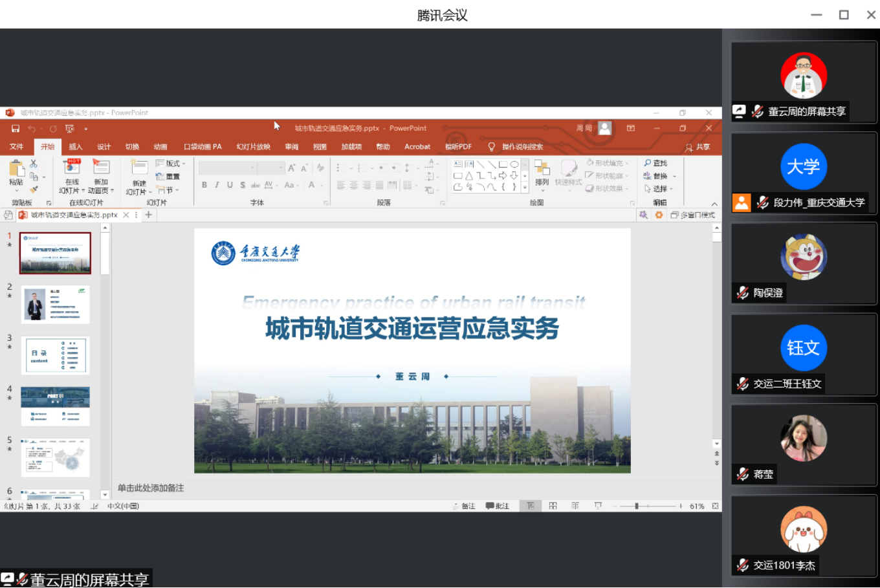Click the orange gear icon beside 多窗口模式

coord(659,215)
